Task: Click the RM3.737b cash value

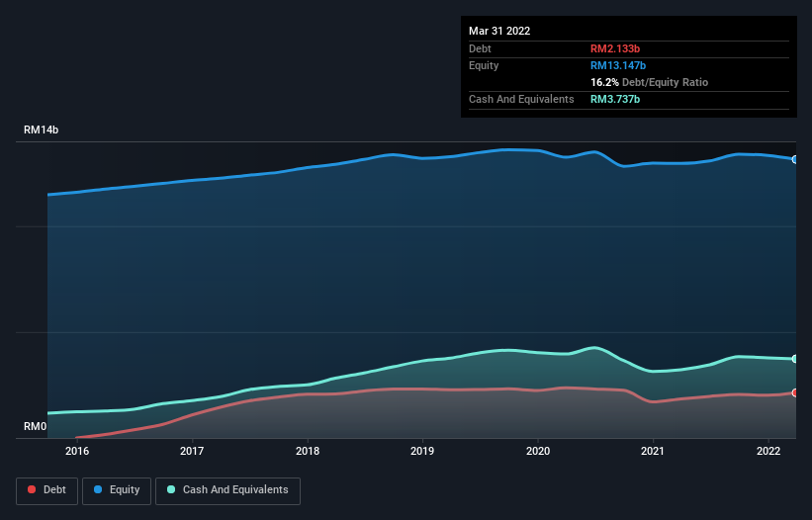Action: point(615,99)
